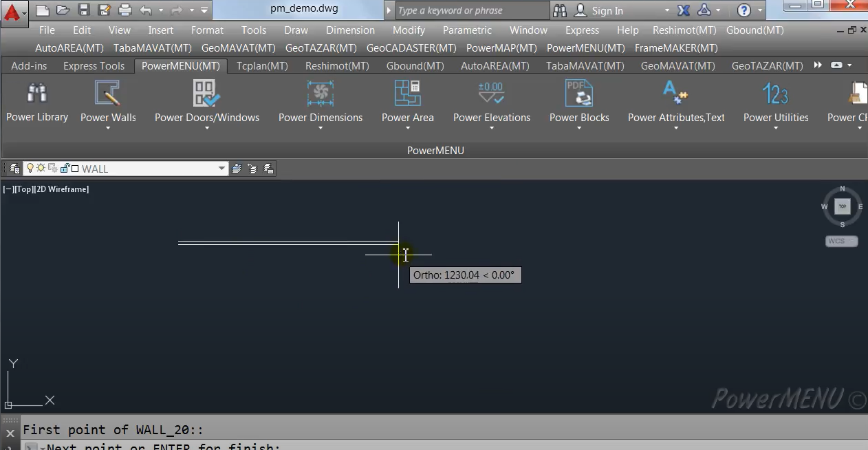The image size is (868, 450).
Task: Open Layer Properties Manager icon
Action: click(14, 169)
